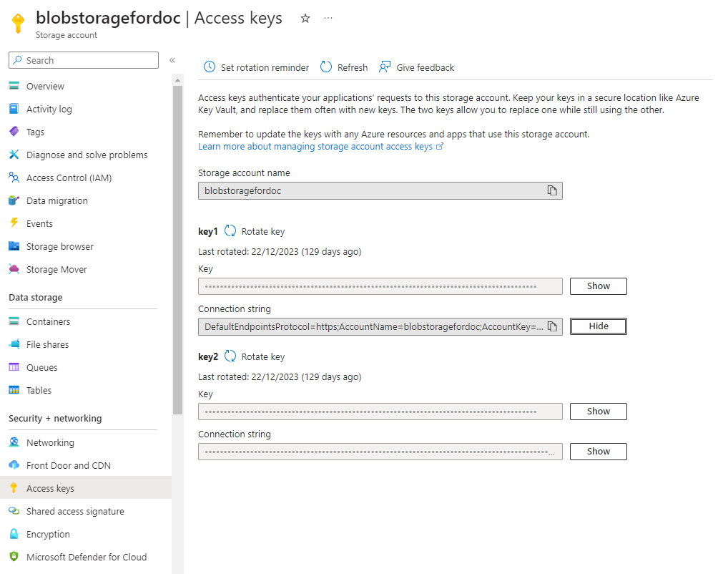Open the more options ellipsis in header
This screenshot has width=728, height=574.
pos(328,18)
